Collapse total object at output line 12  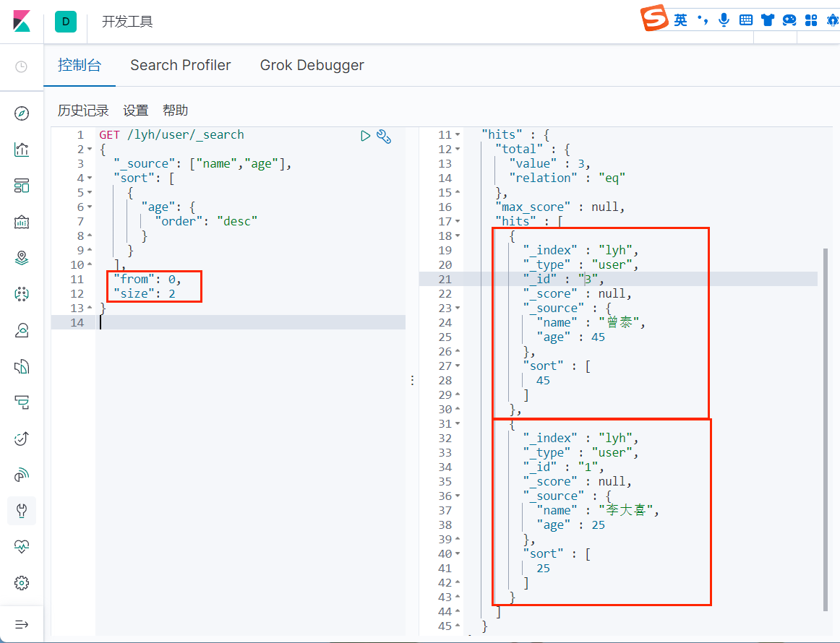458,150
